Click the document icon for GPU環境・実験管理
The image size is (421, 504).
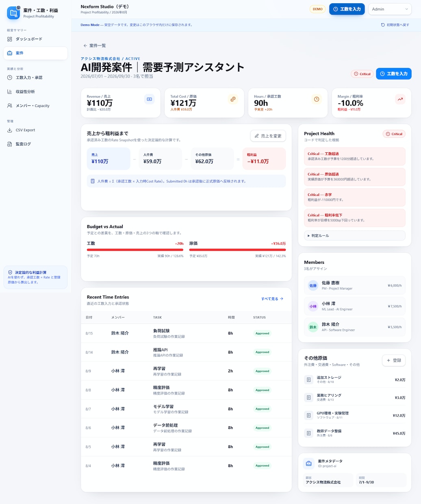pos(308,415)
